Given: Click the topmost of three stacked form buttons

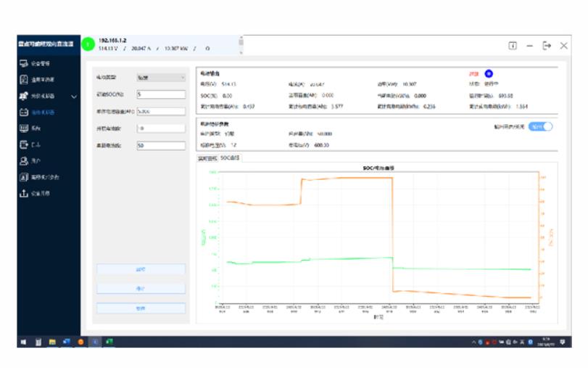Looking at the screenshot, I should (141, 269).
